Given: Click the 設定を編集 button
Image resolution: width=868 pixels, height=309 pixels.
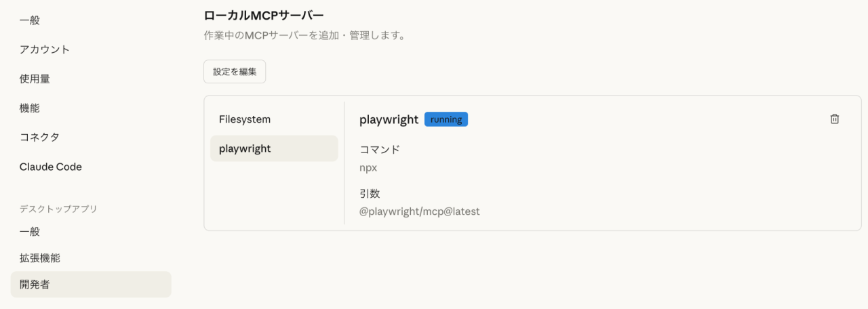Looking at the screenshot, I should click(235, 72).
